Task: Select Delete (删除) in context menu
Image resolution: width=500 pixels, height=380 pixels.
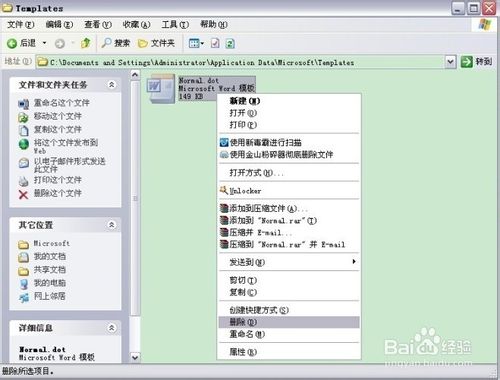Action: 289,322
